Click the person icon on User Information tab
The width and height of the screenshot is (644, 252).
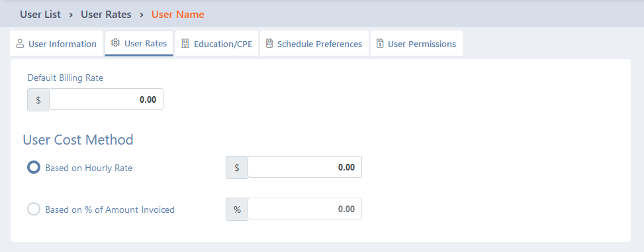pyautogui.click(x=20, y=44)
